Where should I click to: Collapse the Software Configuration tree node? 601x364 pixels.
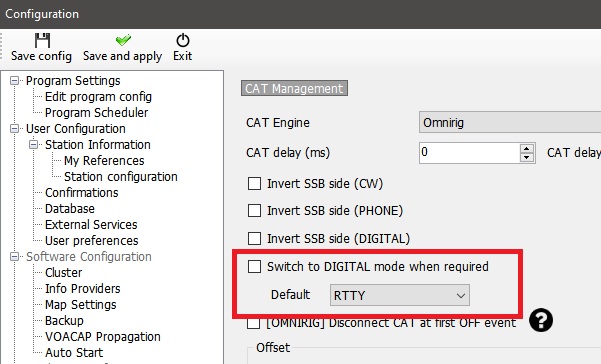coord(14,256)
